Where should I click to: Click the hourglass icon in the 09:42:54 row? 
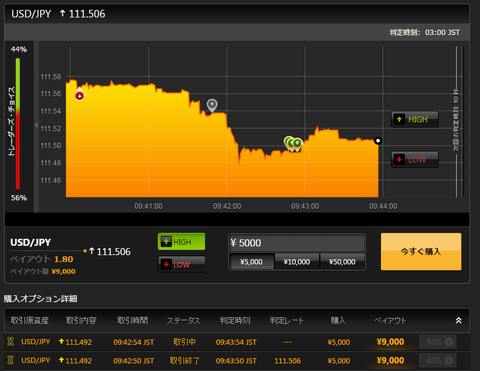pos(11,341)
